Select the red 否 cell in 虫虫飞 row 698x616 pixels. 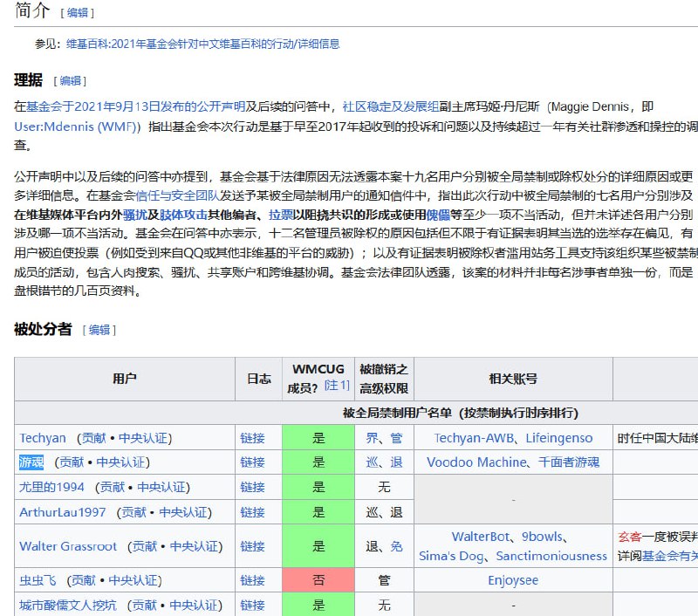[x=318, y=580]
